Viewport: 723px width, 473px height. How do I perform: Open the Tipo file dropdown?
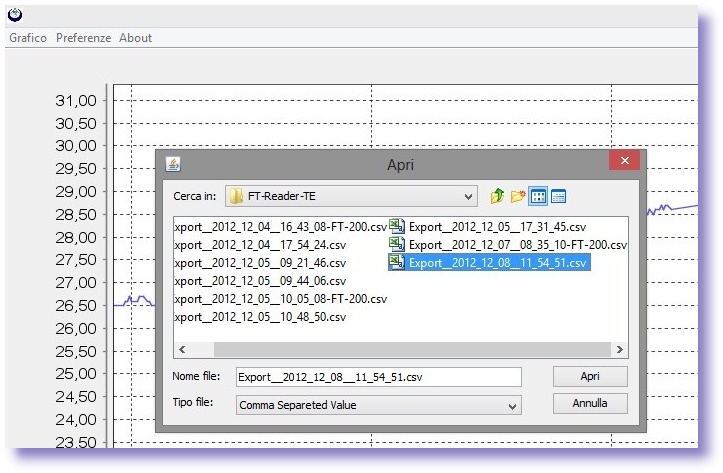513,405
